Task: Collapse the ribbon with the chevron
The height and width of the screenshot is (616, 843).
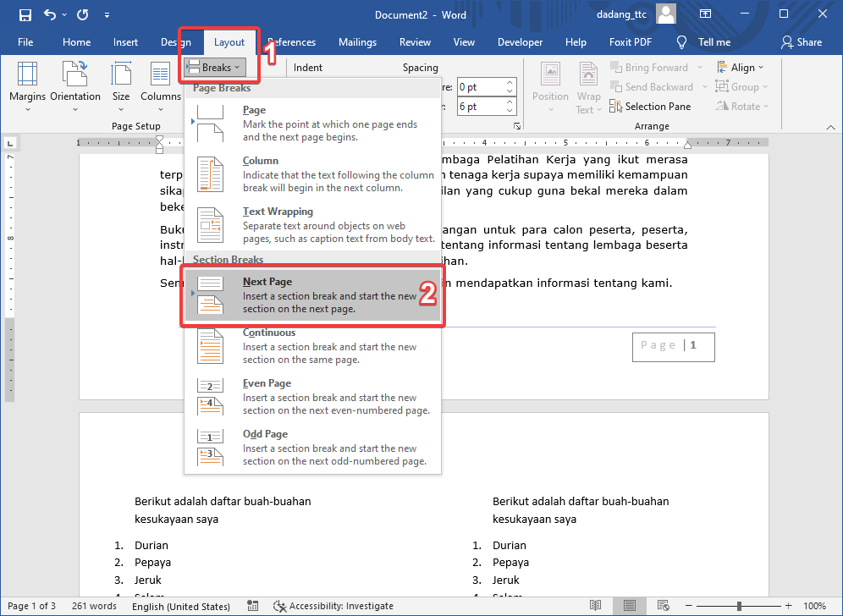Action: point(829,126)
